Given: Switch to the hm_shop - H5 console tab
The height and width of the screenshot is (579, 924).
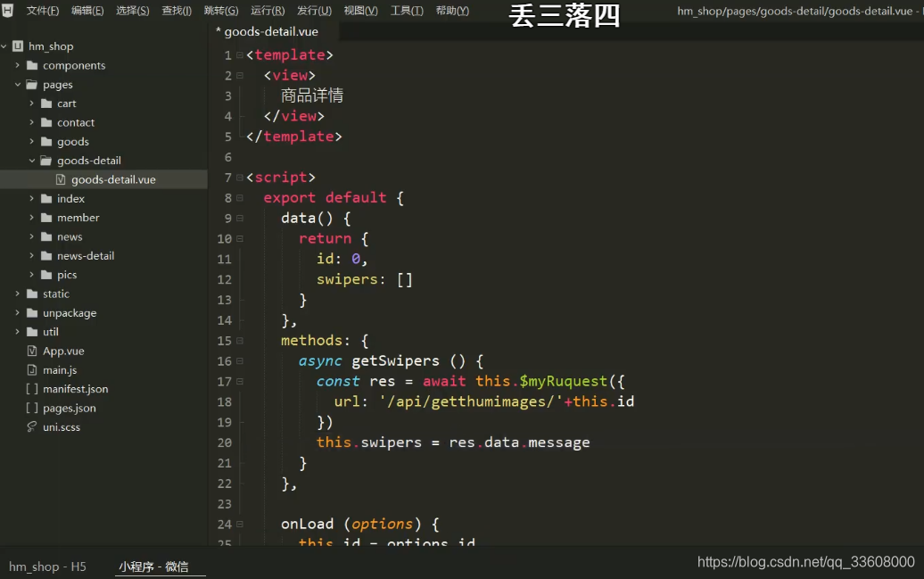Looking at the screenshot, I should [x=47, y=567].
